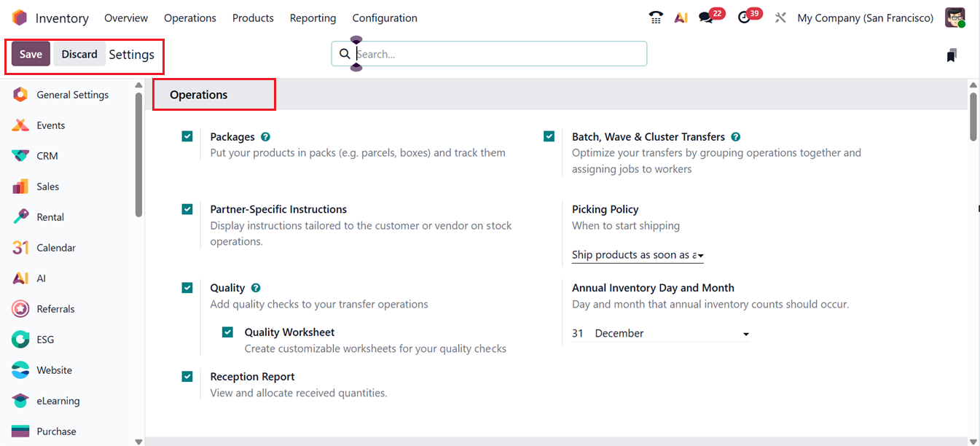Screen dimensions: 980x446
Task: Open the activities clock icon
Action: [x=744, y=18]
